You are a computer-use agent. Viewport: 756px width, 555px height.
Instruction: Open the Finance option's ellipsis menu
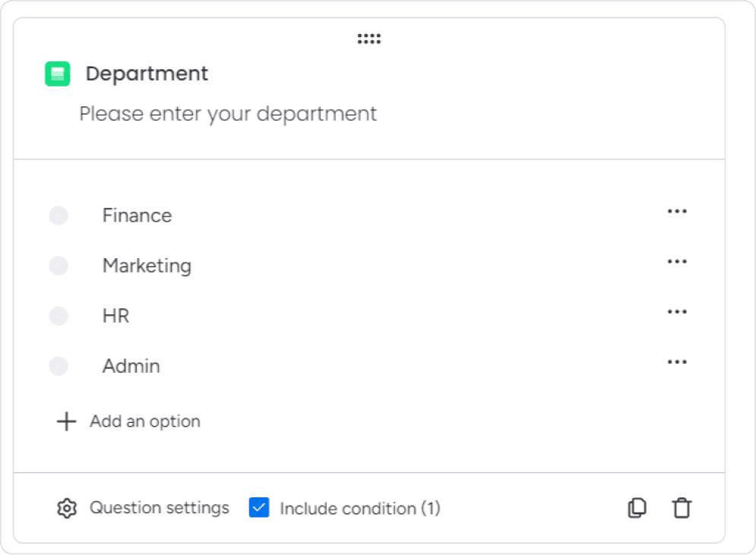point(677,211)
